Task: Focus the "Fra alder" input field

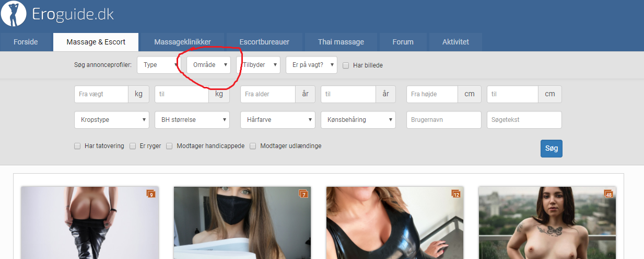Action: 268,94
